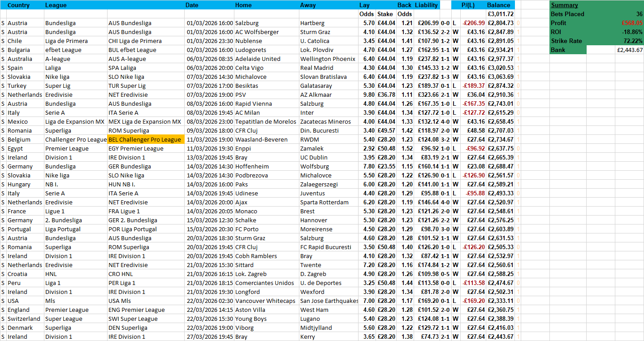Click the Liability column header
The image size is (644, 341).
pyautogui.click(x=426, y=5)
